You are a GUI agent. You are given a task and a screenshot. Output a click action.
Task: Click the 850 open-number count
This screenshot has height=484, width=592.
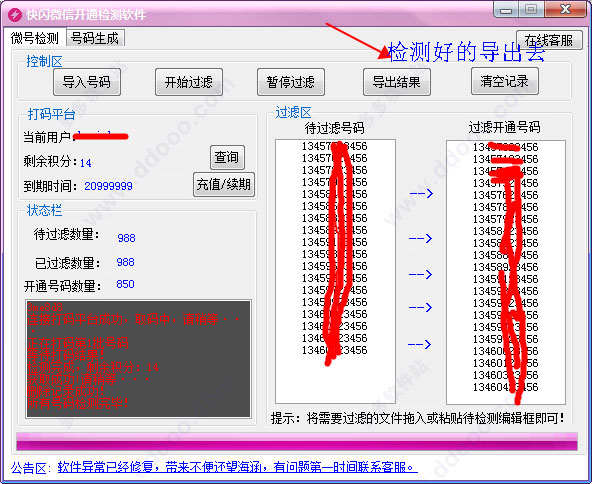coord(125,284)
